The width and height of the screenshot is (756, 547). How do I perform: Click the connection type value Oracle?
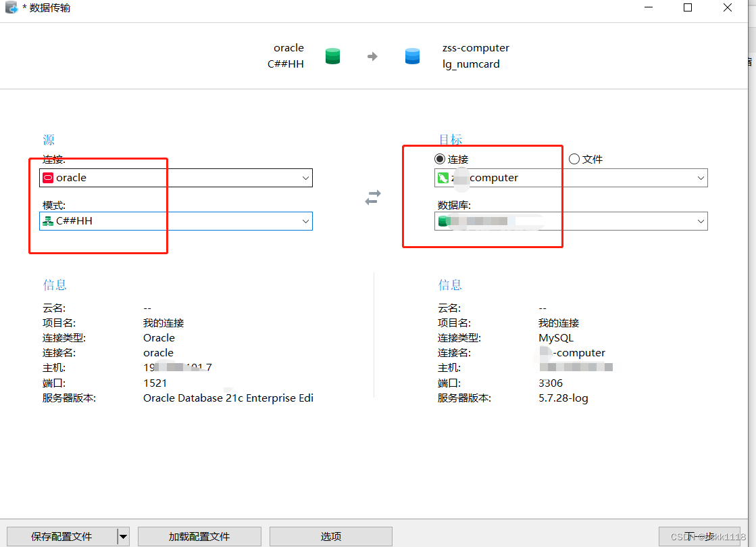click(159, 337)
